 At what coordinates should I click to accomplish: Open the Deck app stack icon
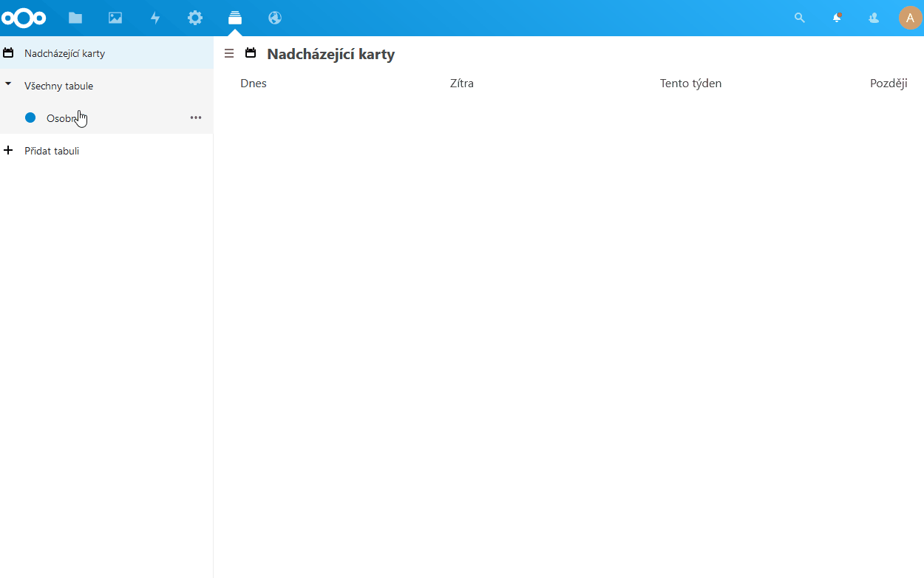pos(235,18)
